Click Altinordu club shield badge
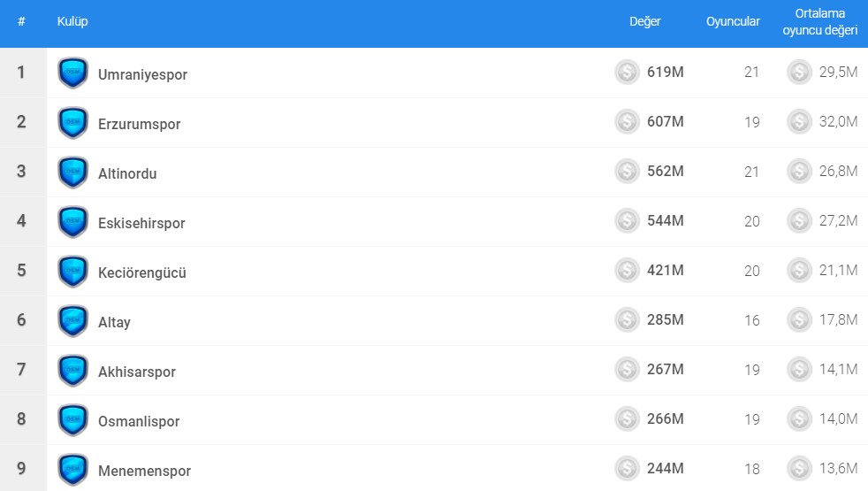Screen dimensions: 868x491 [x=72, y=173]
